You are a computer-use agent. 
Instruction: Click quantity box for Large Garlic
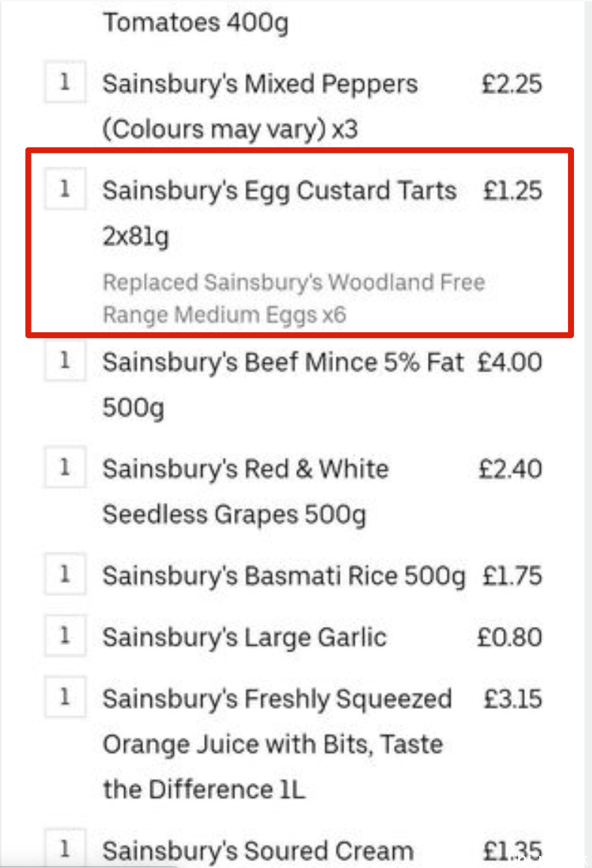(66, 635)
